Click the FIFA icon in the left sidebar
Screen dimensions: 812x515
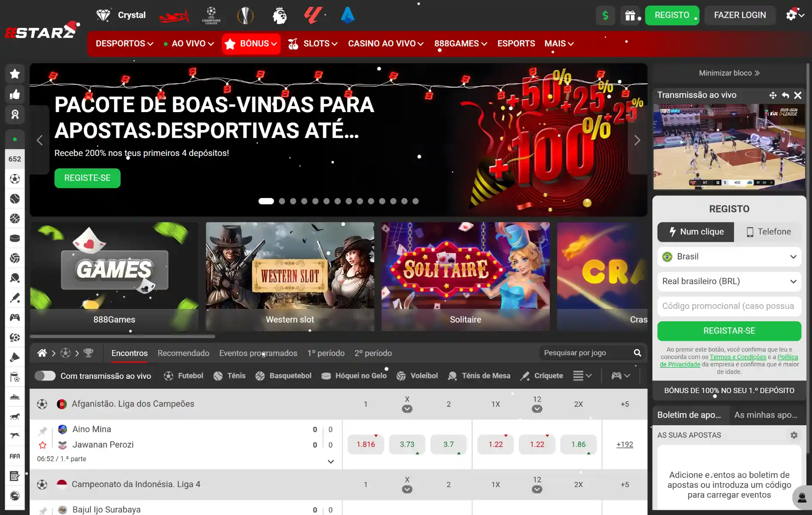tap(15, 456)
